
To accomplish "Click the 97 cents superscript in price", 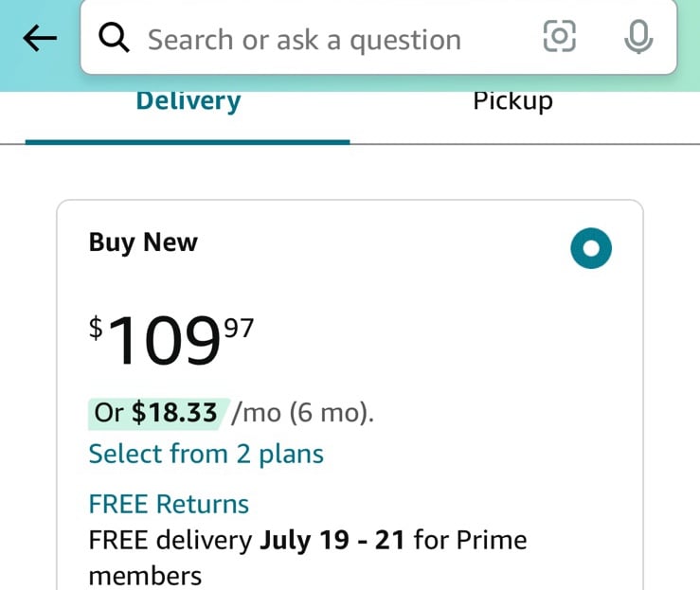I will point(239,329).
